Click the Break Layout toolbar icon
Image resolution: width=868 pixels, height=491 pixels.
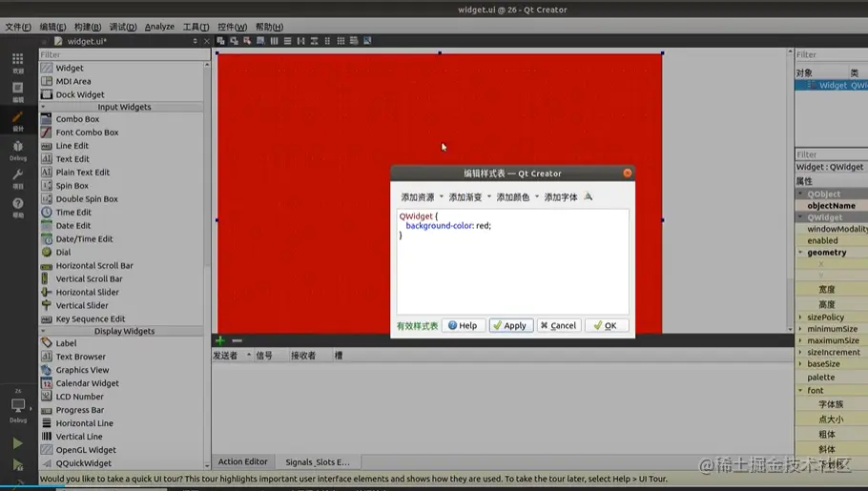pyautogui.click(x=354, y=41)
